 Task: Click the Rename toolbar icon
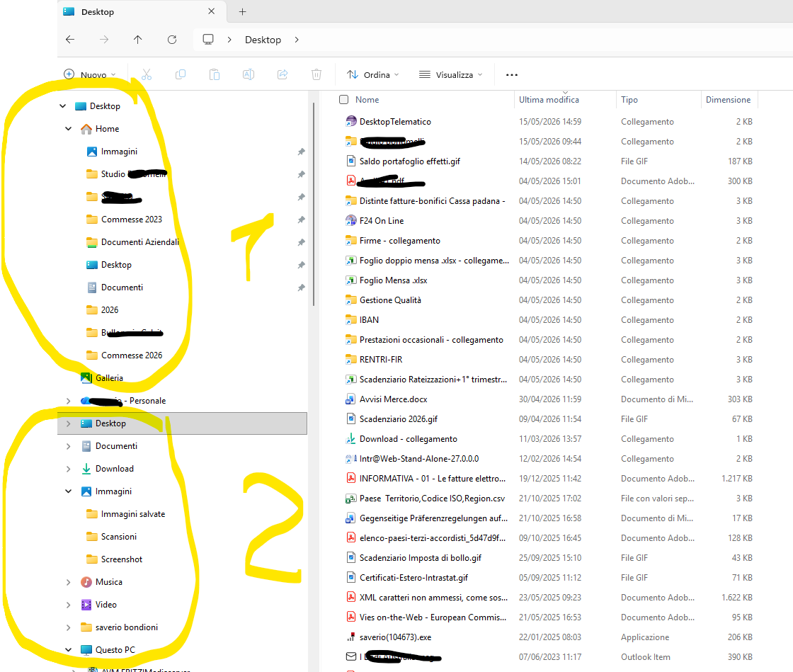[249, 75]
